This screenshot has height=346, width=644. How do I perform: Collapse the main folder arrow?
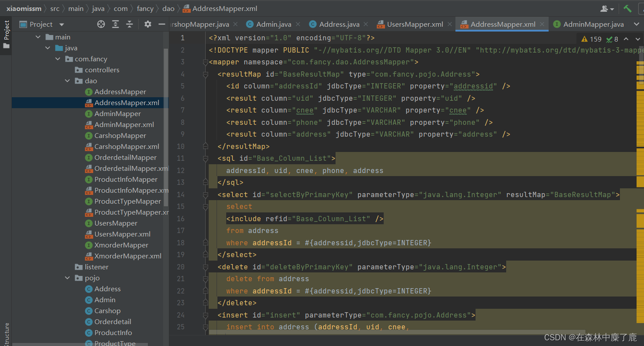[38, 37]
